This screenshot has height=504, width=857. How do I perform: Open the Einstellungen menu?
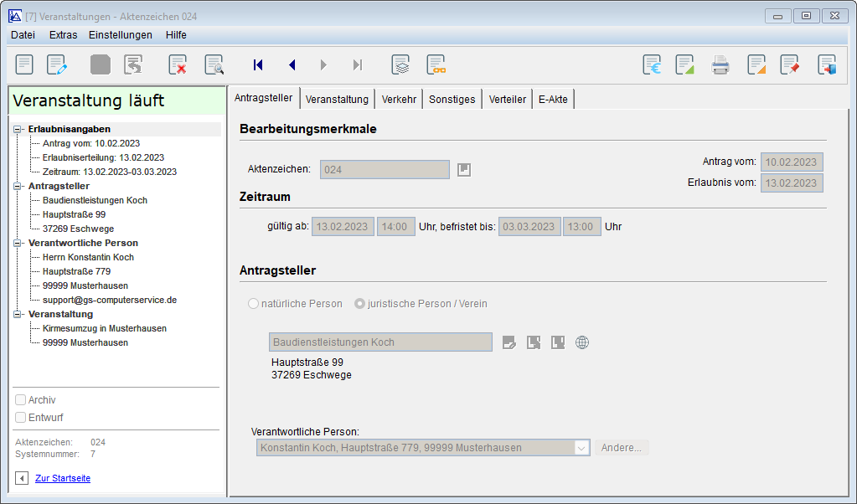(x=121, y=35)
